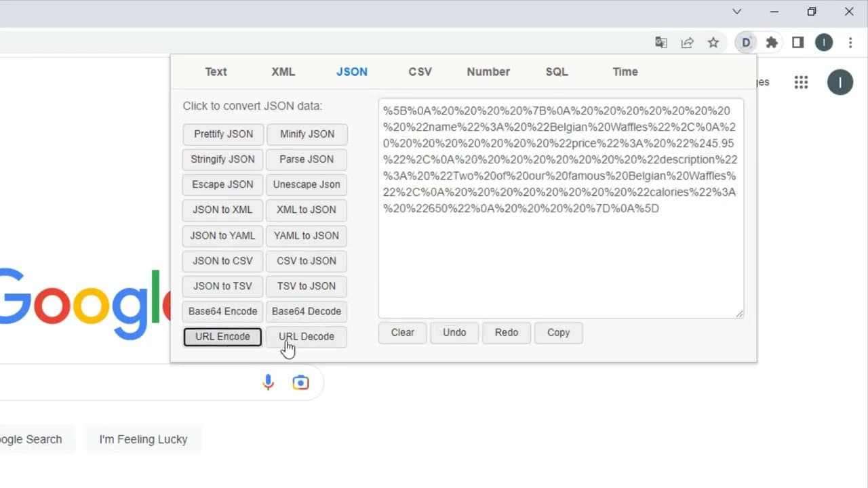Image resolution: width=868 pixels, height=488 pixels.
Task: Click the JSON to TSV button
Action: coord(222,286)
